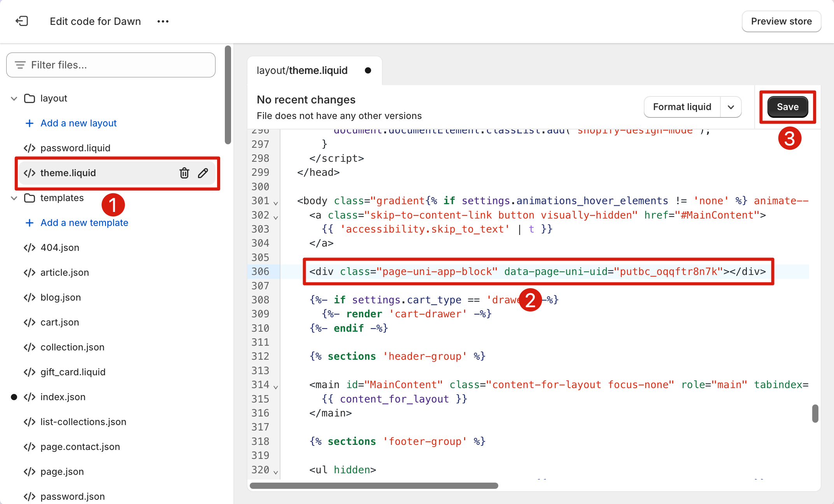Viewport: 834px width, 504px height.
Task: Click the layout folder icon
Action: pyautogui.click(x=30, y=98)
